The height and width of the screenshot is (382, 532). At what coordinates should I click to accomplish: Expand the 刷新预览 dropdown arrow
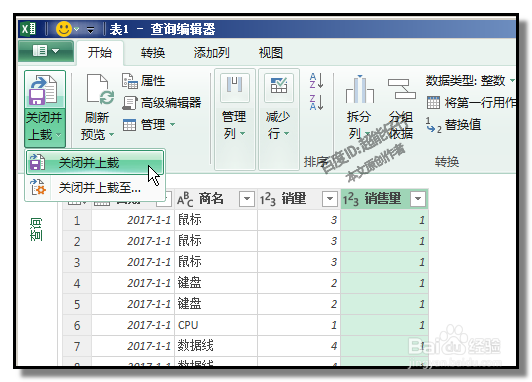(111, 135)
